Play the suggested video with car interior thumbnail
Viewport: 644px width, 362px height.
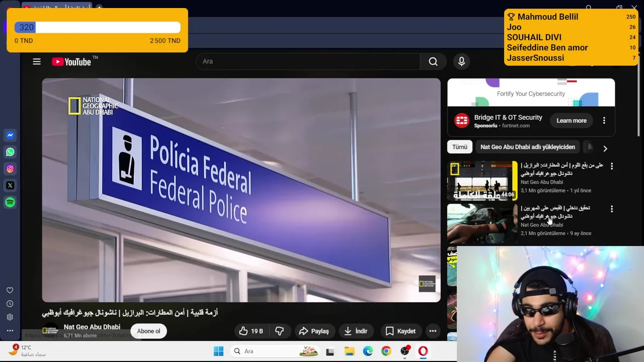(482, 223)
